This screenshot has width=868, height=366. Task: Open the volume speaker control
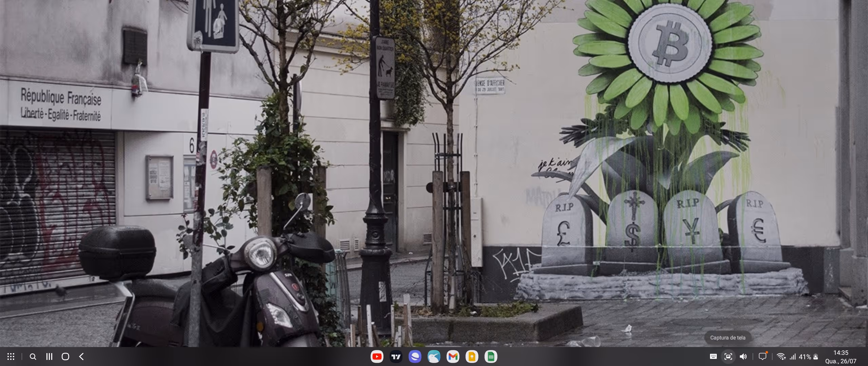point(743,357)
